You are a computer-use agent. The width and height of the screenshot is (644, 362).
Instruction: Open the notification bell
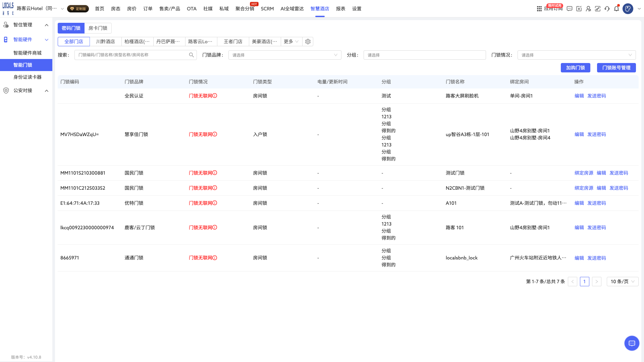pyautogui.click(x=616, y=9)
